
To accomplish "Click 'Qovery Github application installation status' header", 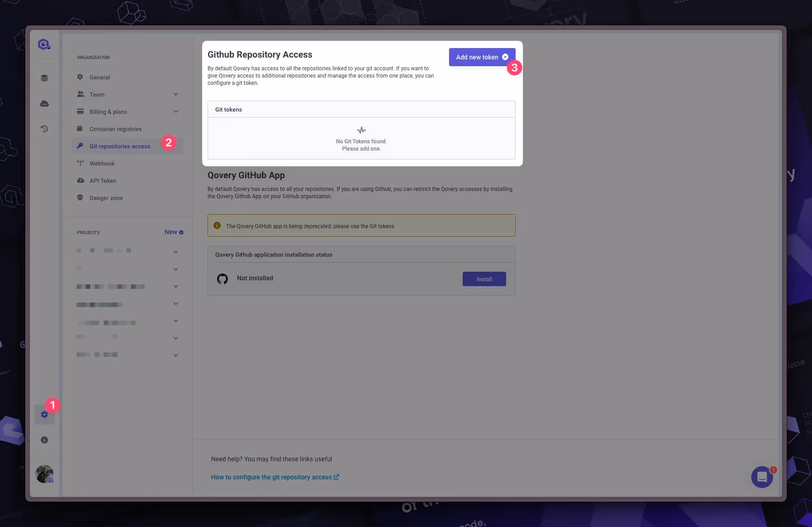I will [x=274, y=255].
